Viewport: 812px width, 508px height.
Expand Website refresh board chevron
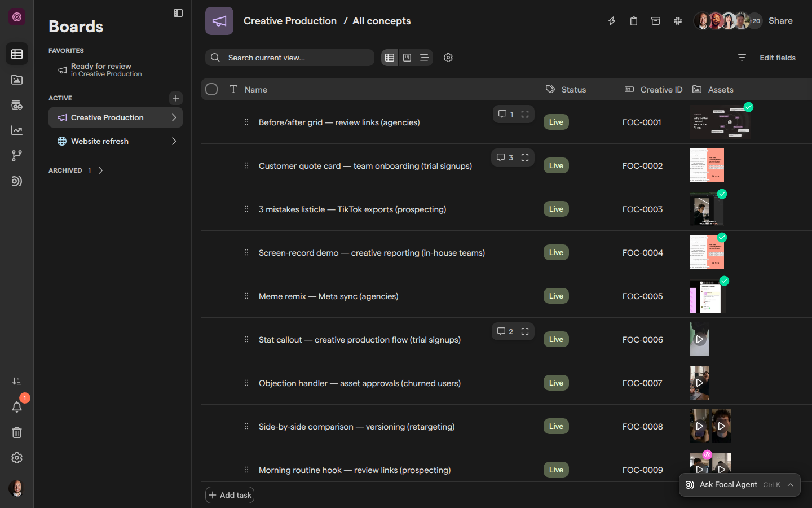tap(174, 141)
